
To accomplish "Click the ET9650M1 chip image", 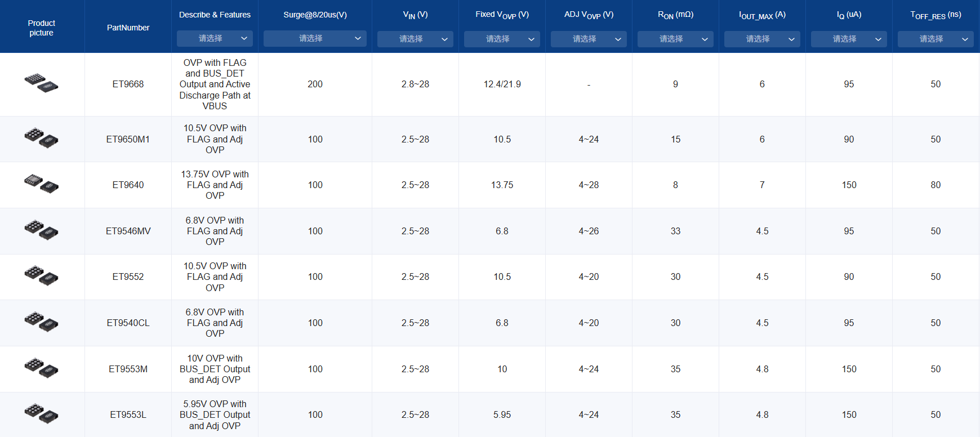I will point(42,138).
